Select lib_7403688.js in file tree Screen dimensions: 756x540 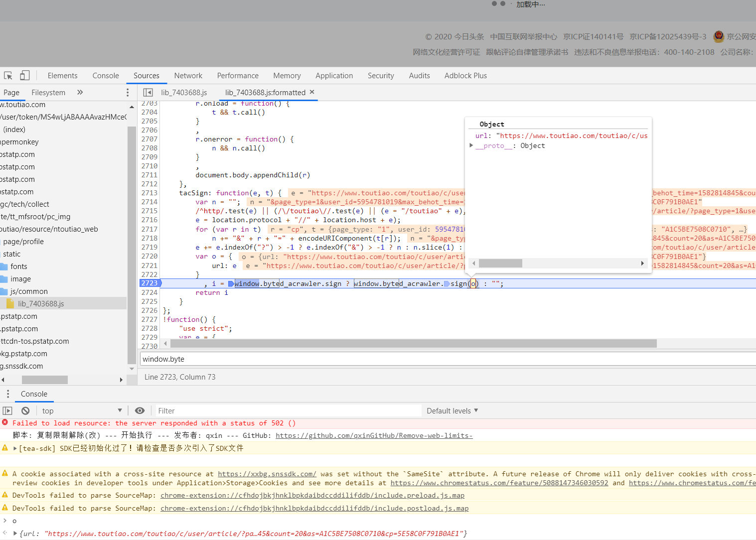click(41, 304)
